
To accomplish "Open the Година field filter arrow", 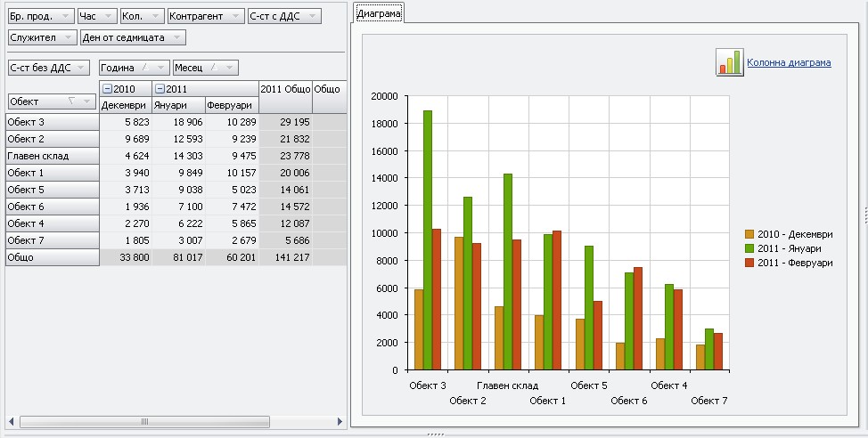I will 160,68.
